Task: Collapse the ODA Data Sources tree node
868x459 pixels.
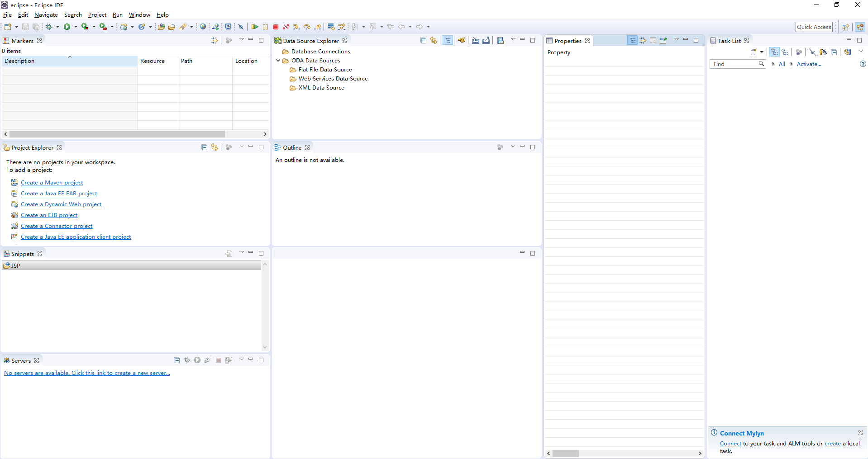Action: pos(278,61)
